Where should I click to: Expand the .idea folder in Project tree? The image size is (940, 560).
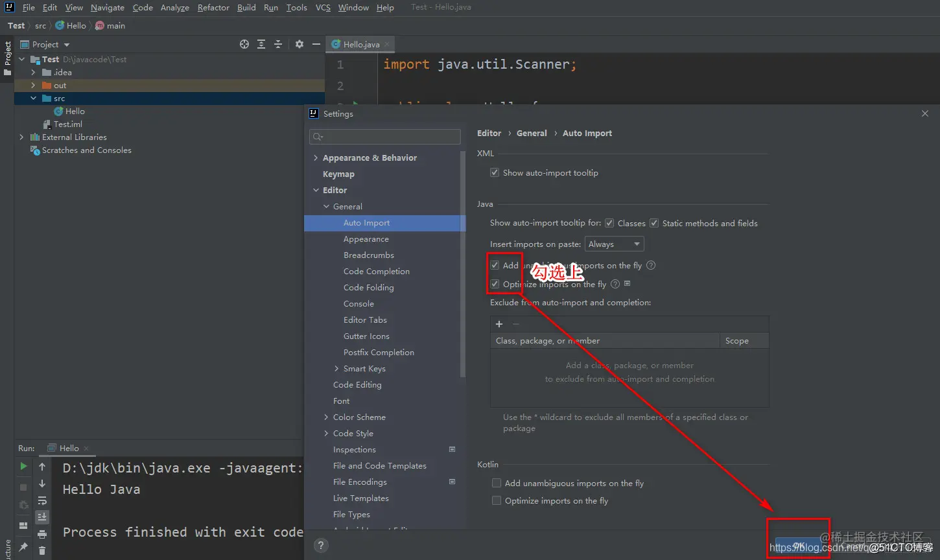(x=33, y=72)
